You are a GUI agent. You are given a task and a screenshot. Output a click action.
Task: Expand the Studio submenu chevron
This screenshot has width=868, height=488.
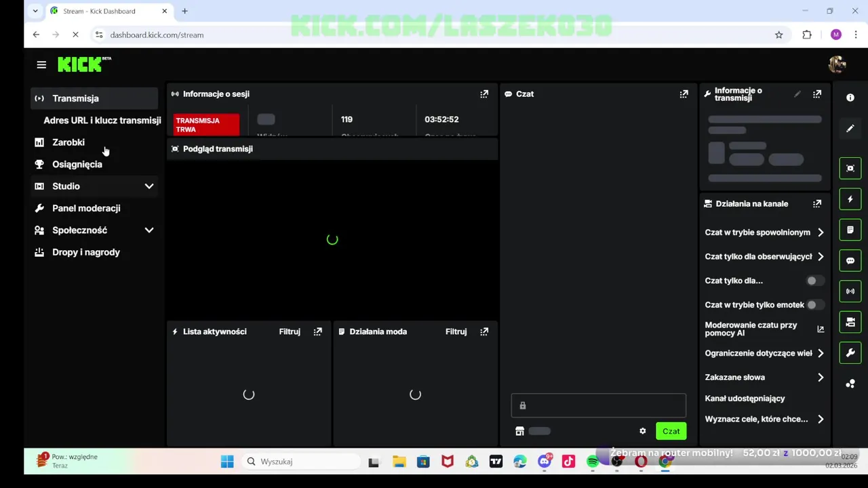tap(149, 186)
